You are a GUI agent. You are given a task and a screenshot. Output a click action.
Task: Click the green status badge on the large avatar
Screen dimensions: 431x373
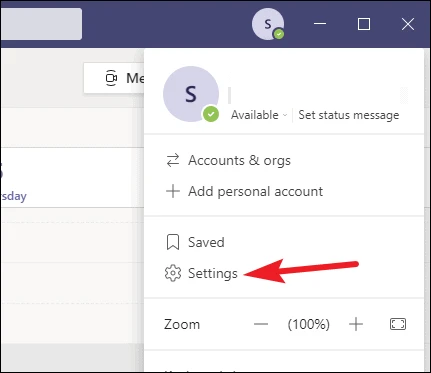tap(211, 114)
